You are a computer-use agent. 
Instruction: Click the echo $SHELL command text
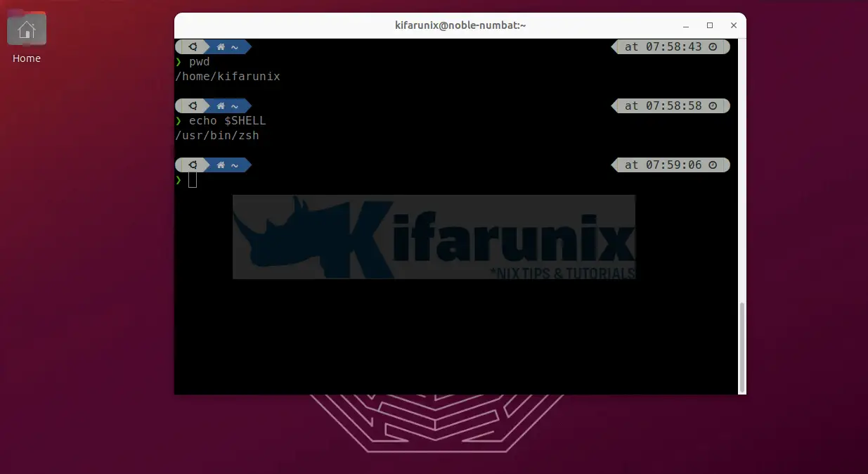point(228,121)
